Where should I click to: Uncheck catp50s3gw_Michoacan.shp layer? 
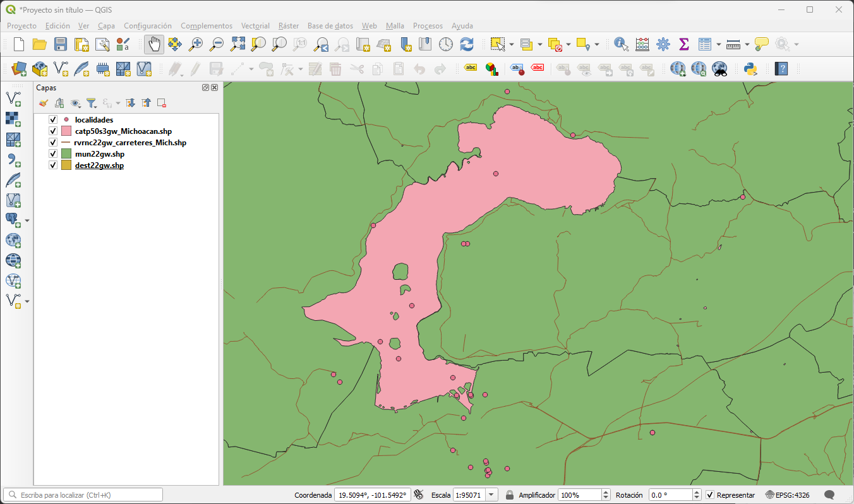[53, 131]
